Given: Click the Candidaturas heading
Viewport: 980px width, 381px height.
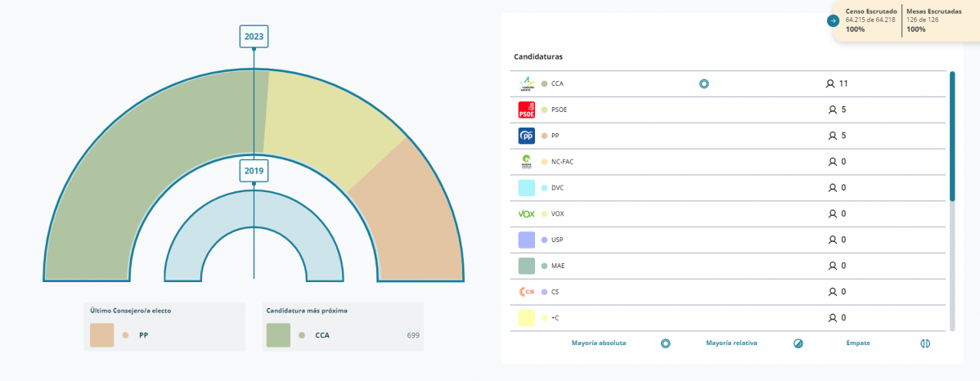Looking at the screenshot, I should coord(538,57).
